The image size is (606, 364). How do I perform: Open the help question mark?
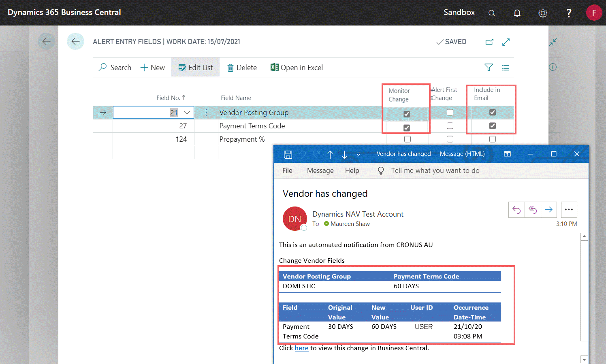[x=569, y=13]
